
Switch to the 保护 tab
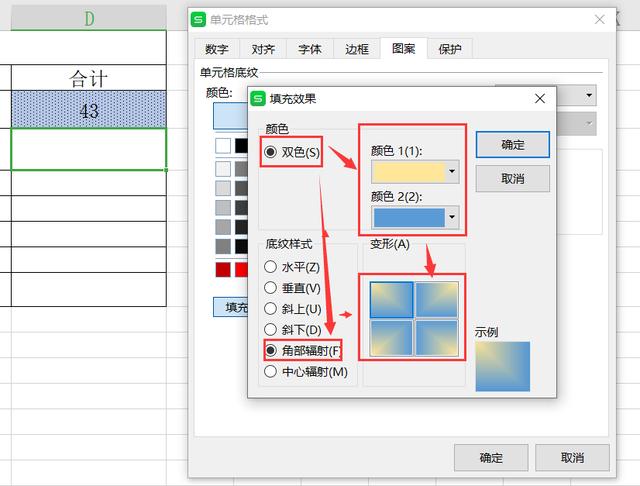tap(450, 49)
